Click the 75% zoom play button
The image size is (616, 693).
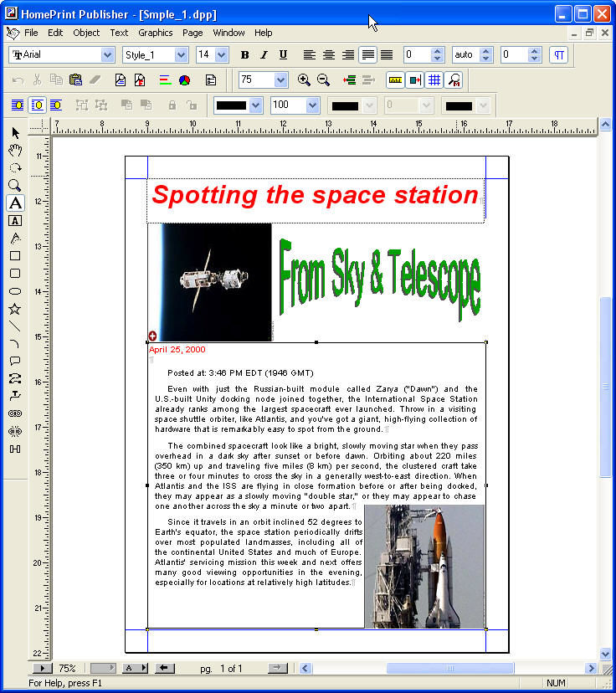pyautogui.click(x=43, y=668)
